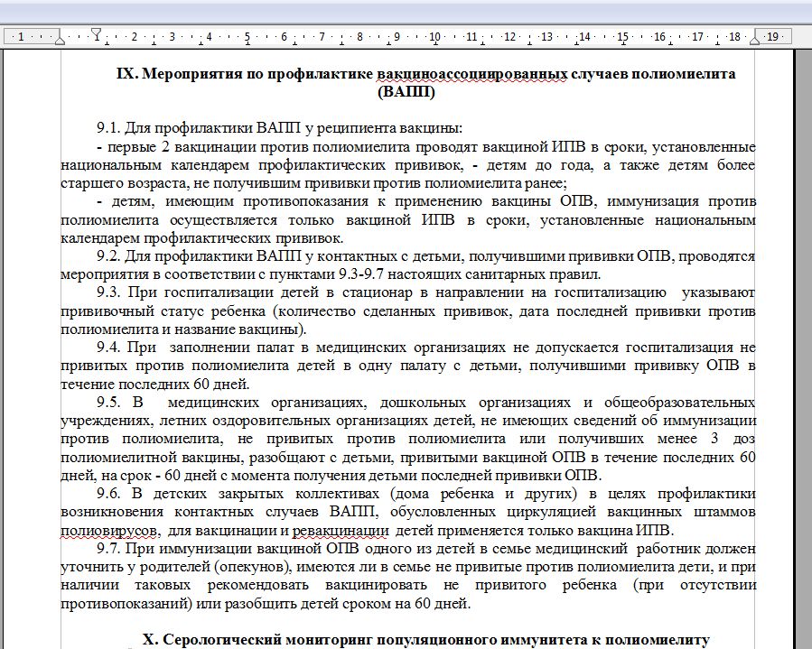
Task: Click the text "пунктами 9.3-9.7"
Action: click(x=328, y=274)
